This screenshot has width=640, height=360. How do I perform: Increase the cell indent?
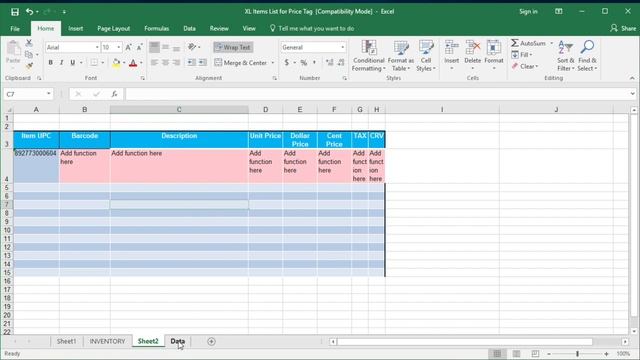202,62
